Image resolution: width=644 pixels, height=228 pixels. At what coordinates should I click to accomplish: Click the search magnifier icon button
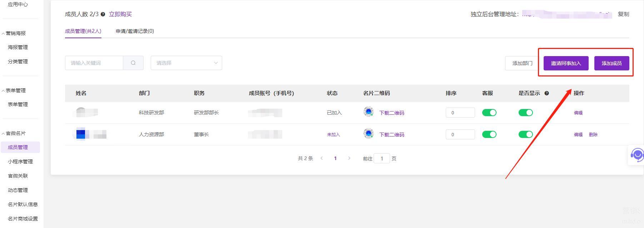[133, 63]
